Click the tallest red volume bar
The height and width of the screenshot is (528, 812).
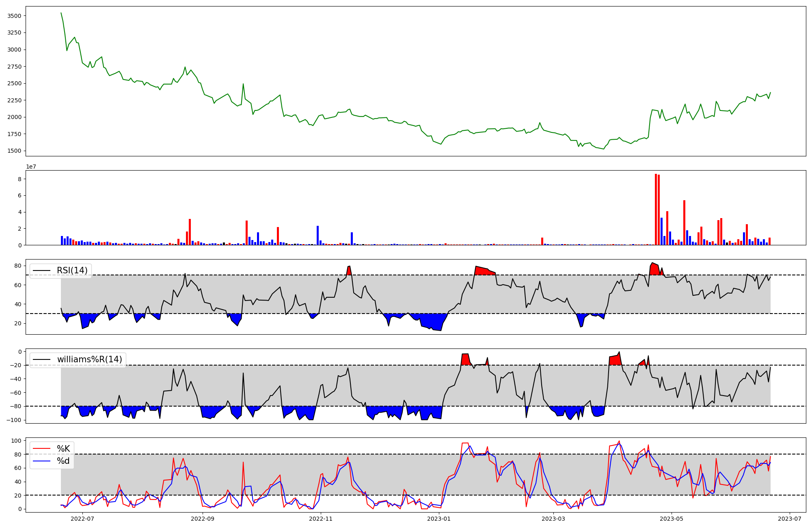pyautogui.click(x=656, y=209)
